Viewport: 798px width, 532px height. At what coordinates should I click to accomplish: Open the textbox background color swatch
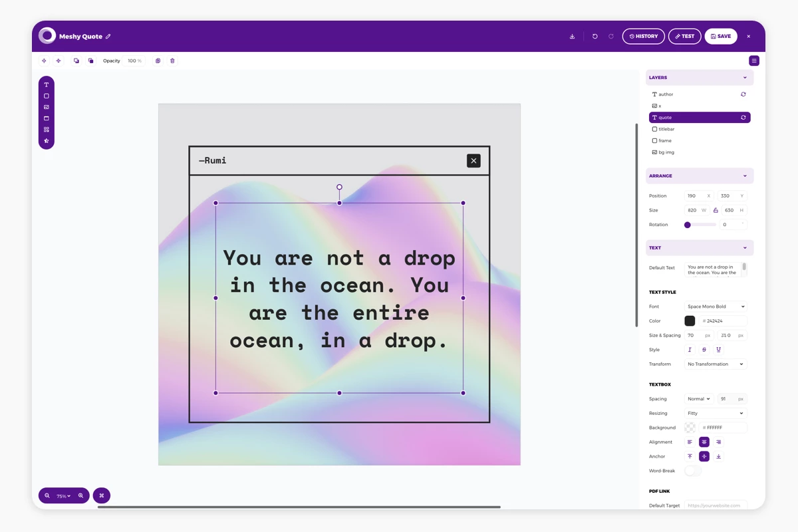click(690, 428)
